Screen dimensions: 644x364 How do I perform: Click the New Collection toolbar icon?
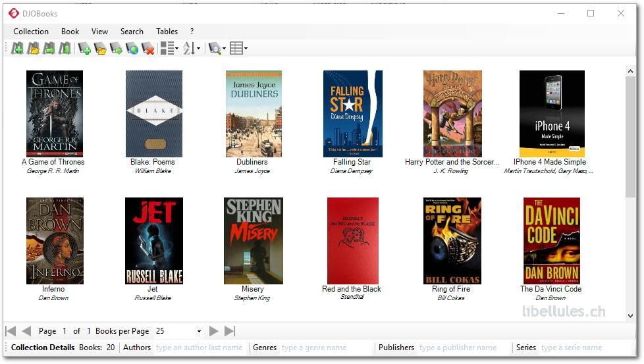point(17,49)
